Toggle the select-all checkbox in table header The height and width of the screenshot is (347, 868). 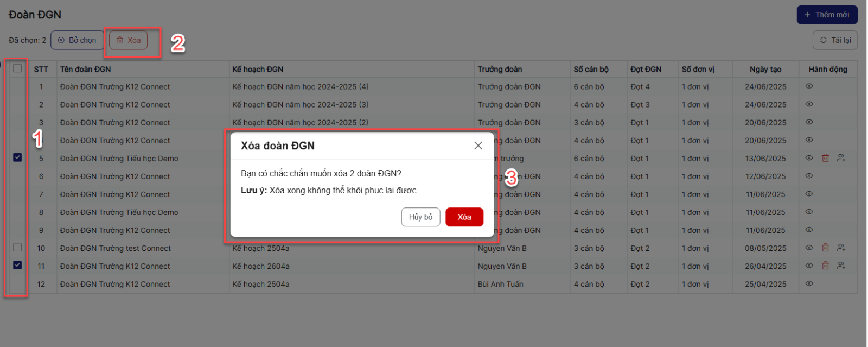(17, 68)
